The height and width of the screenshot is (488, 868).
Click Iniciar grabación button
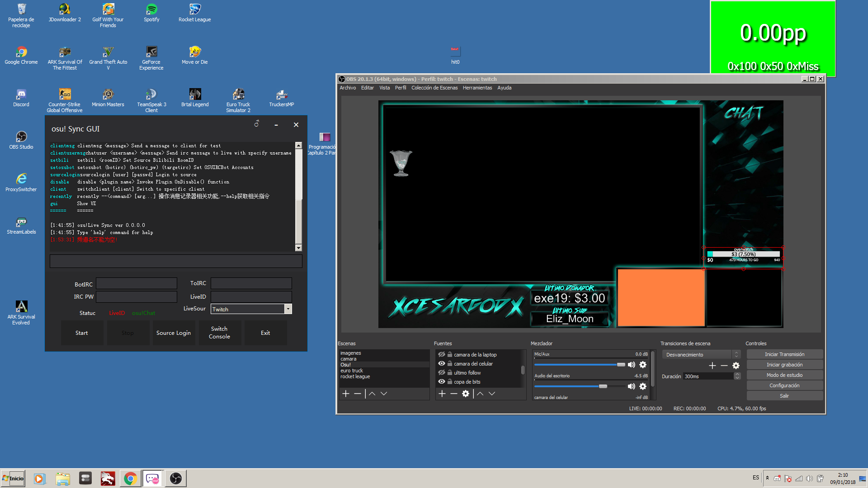click(784, 365)
